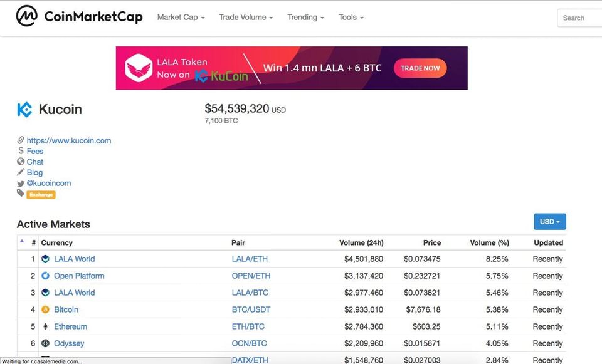The height and width of the screenshot is (364, 602).
Task: Sort by Volume (24h) column header
Action: [361, 243]
